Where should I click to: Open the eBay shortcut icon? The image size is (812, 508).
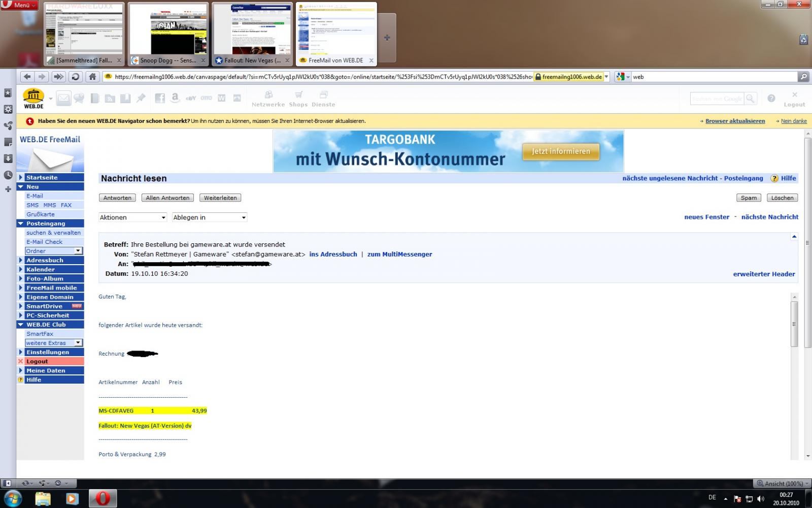click(x=191, y=98)
